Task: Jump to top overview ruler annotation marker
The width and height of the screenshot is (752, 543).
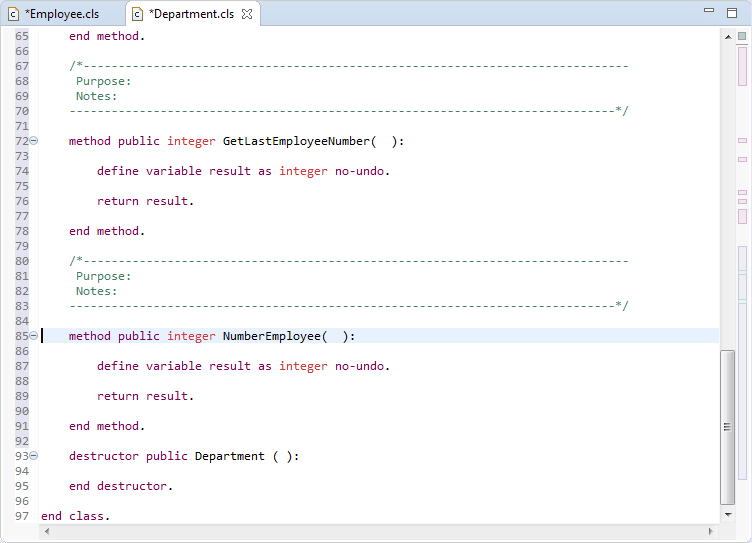Action: [742, 66]
